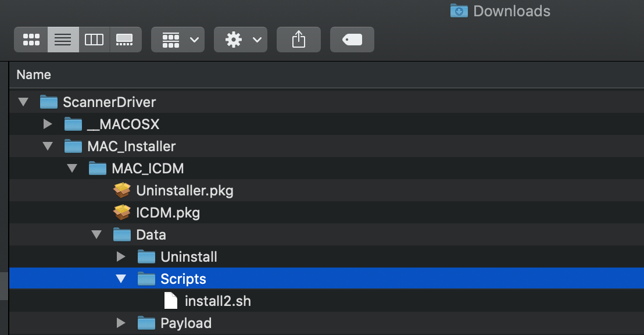Switch to column view
The image size is (644, 335).
coord(94,40)
